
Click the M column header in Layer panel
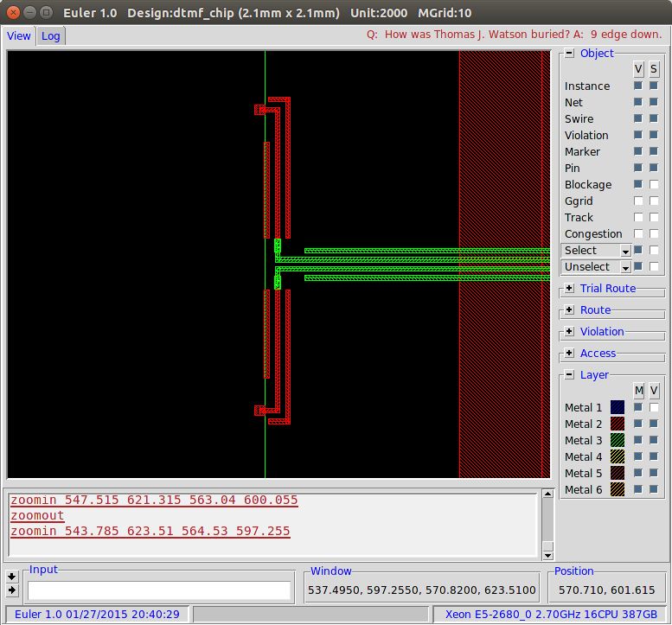pos(638,390)
